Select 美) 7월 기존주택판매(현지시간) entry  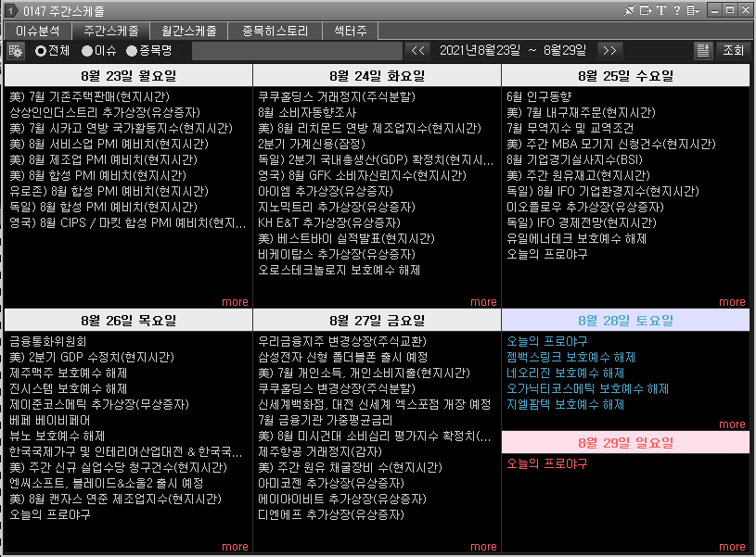click(90, 96)
